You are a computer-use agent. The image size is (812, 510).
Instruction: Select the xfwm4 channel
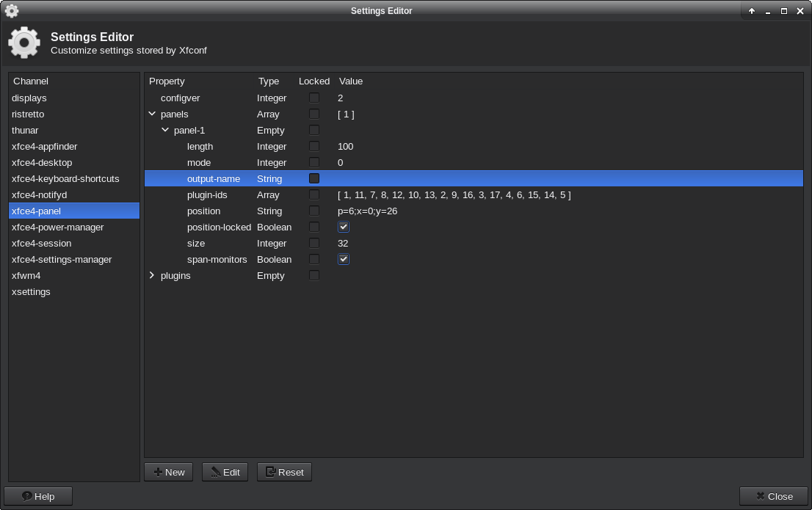coord(26,276)
